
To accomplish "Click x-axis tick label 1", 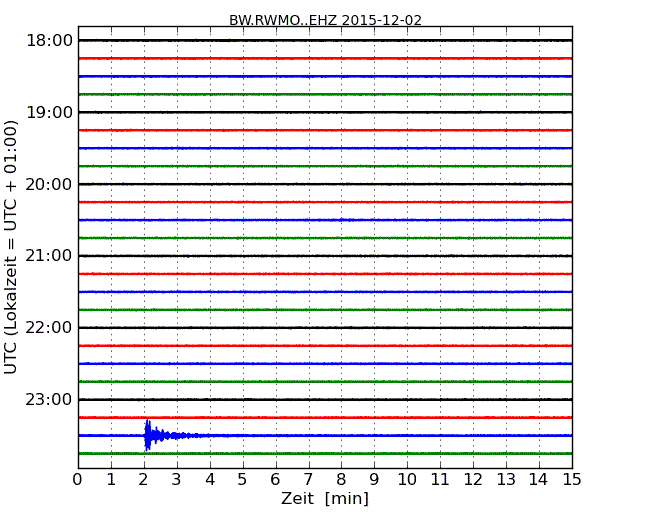I will pos(111,480).
